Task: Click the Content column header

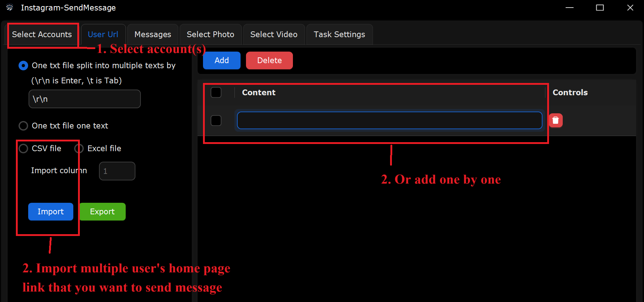Action: pos(259,92)
